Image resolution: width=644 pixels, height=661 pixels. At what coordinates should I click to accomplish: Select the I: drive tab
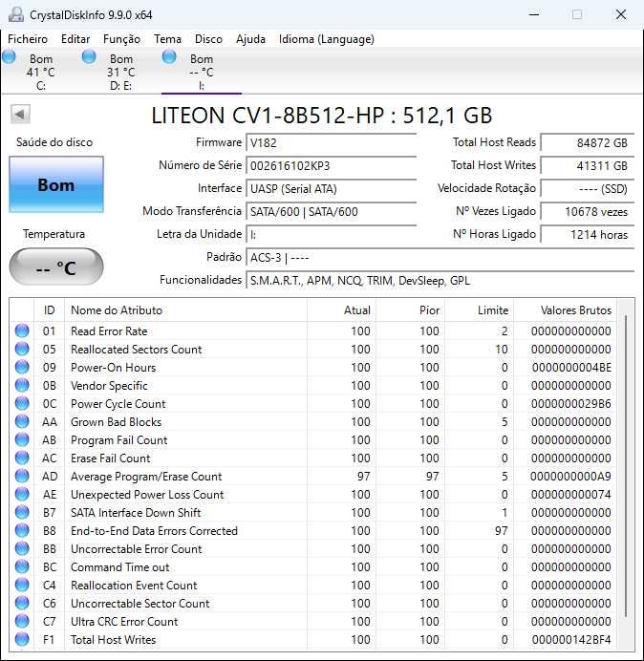click(202, 72)
